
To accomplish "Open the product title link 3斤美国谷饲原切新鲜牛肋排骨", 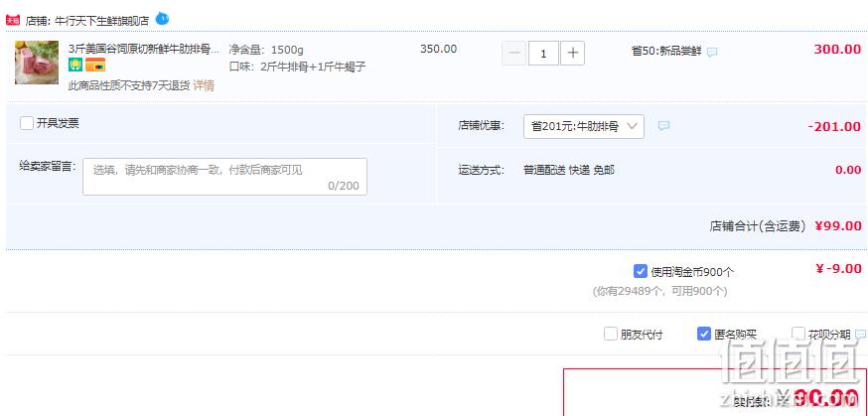I will 144,50.
